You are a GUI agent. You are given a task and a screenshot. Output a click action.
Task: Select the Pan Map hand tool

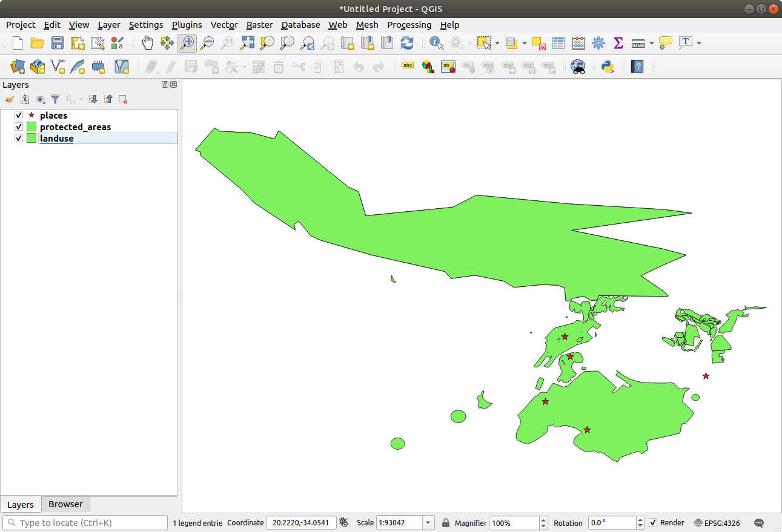point(147,43)
